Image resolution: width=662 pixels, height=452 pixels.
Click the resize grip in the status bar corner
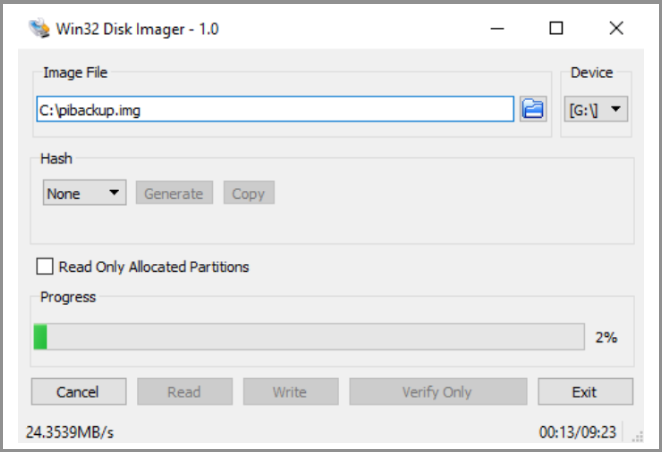[x=637, y=436]
